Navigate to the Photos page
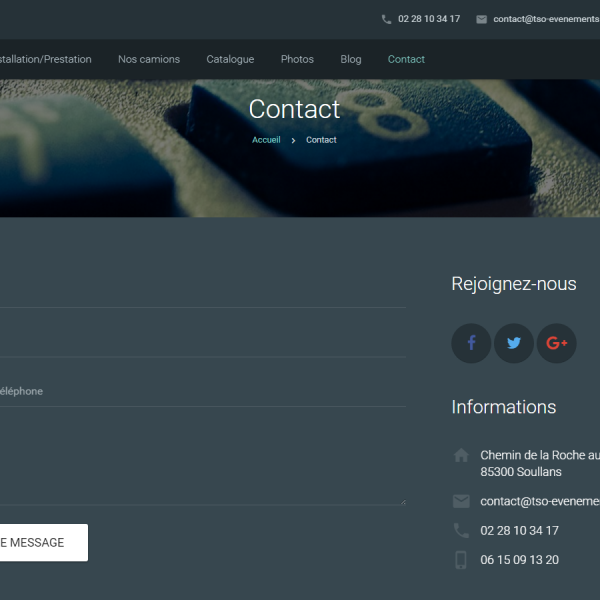 [297, 59]
